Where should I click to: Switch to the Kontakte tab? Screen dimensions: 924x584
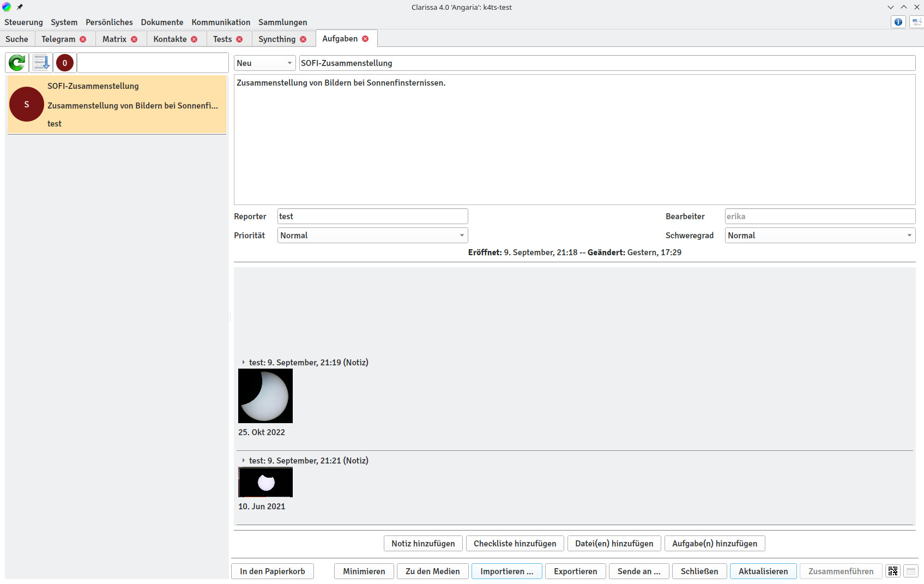[170, 39]
